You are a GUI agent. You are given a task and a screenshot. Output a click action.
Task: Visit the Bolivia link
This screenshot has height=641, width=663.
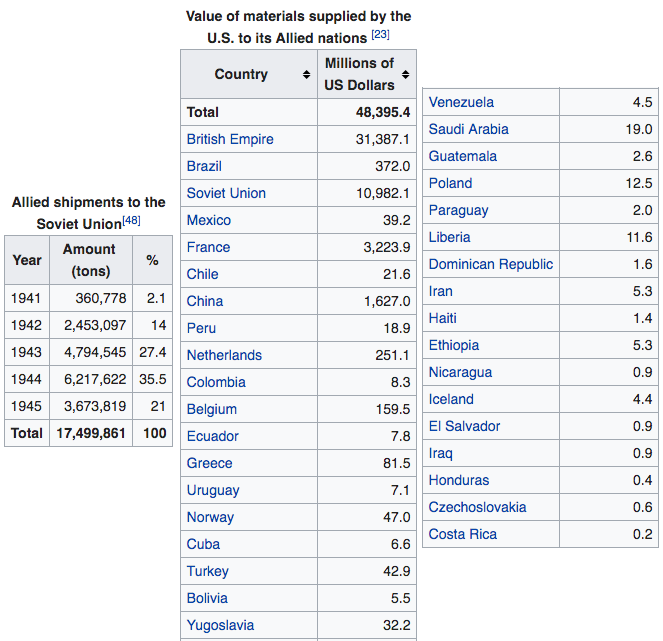207,599
